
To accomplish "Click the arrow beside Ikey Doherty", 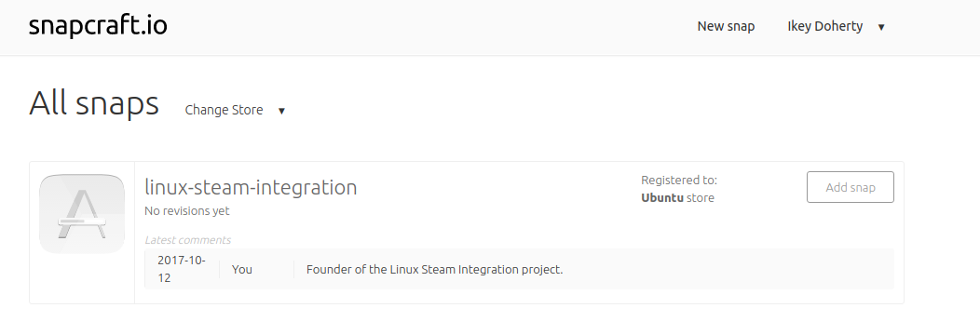I will click(x=881, y=27).
